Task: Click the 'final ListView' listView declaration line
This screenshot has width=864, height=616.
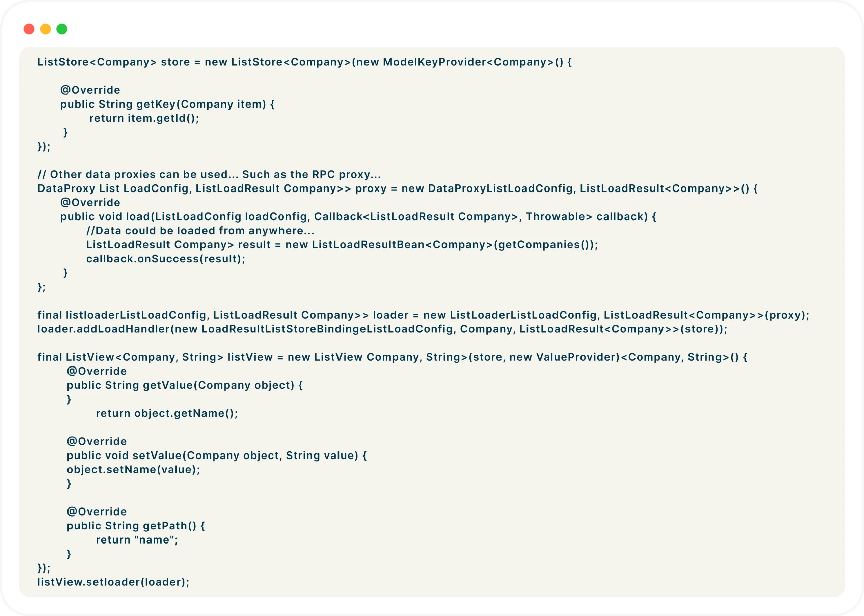Action: click(392, 357)
